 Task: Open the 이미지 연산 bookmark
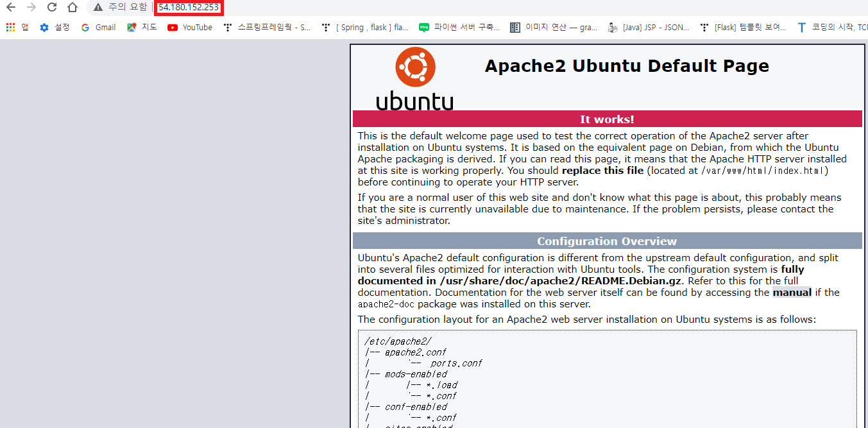pyautogui.click(x=554, y=28)
